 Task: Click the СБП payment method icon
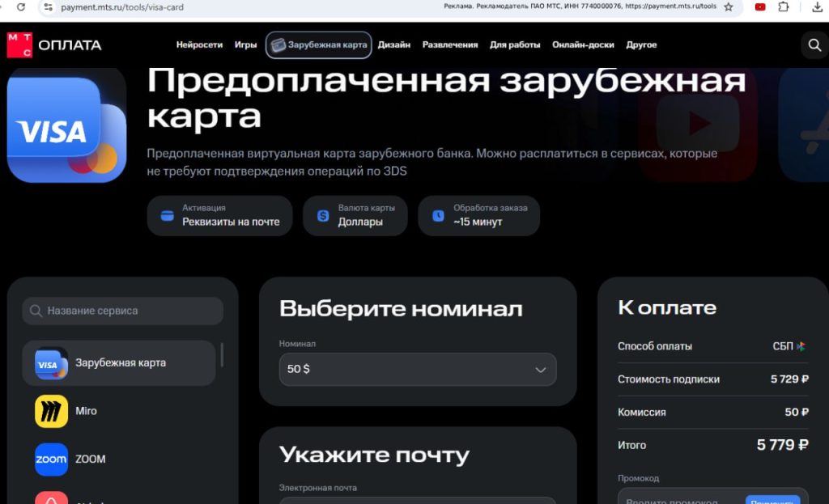pos(801,345)
